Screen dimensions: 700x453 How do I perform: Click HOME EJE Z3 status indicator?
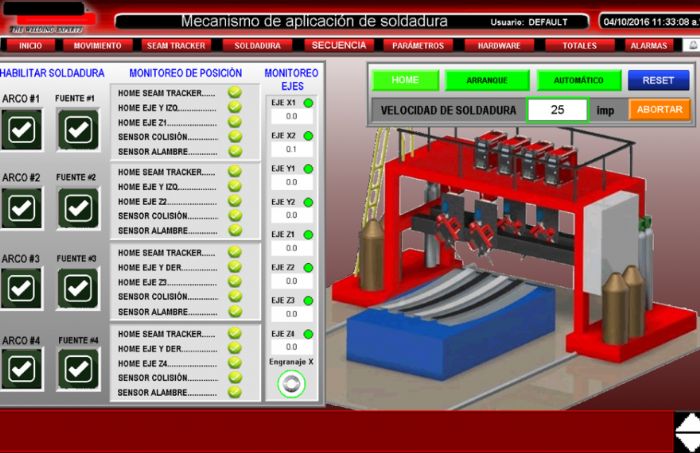(235, 282)
